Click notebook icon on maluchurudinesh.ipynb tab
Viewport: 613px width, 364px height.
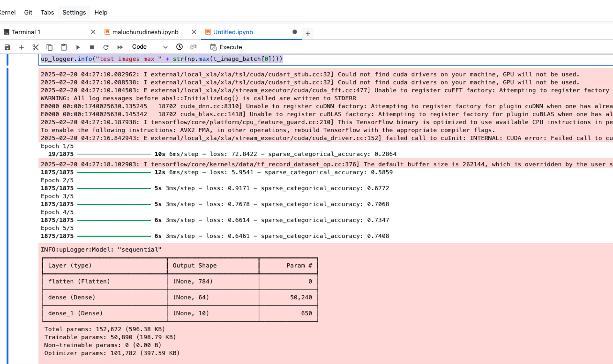pyautogui.click(x=107, y=32)
